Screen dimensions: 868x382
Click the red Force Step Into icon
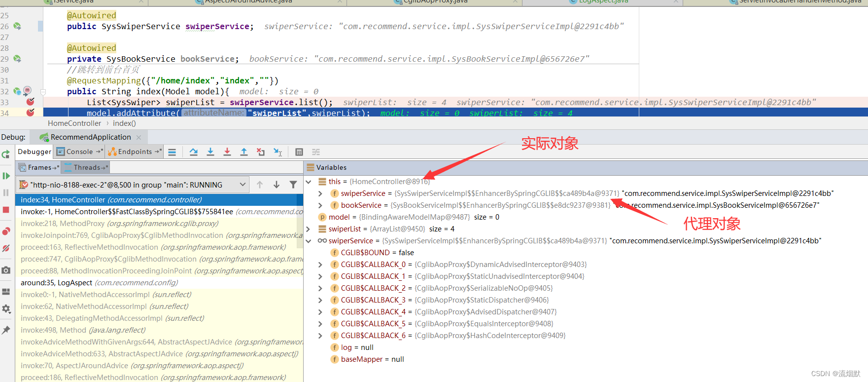pos(227,152)
